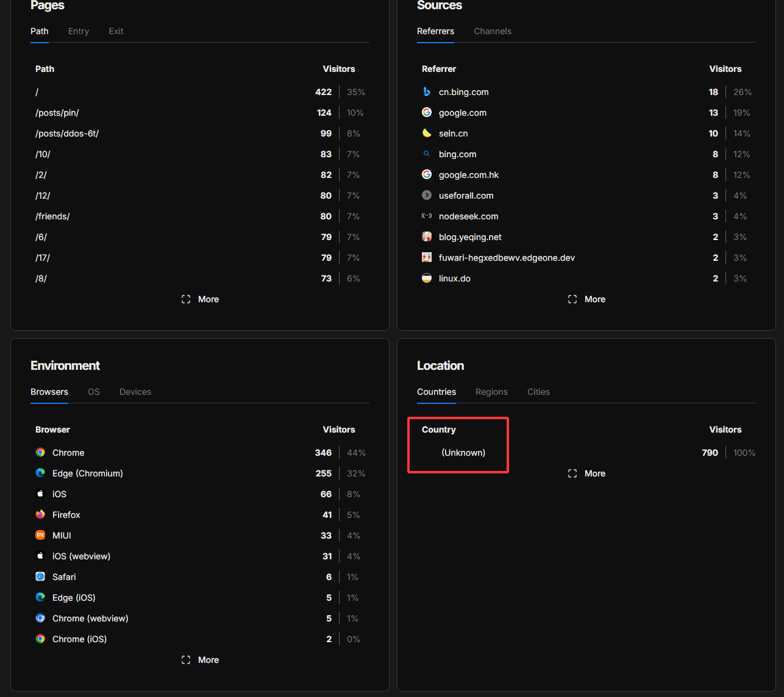This screenshot has width=784, height=697.
Task: Open the /posts/ddos-6t/ path link
Action: point(67,133)
